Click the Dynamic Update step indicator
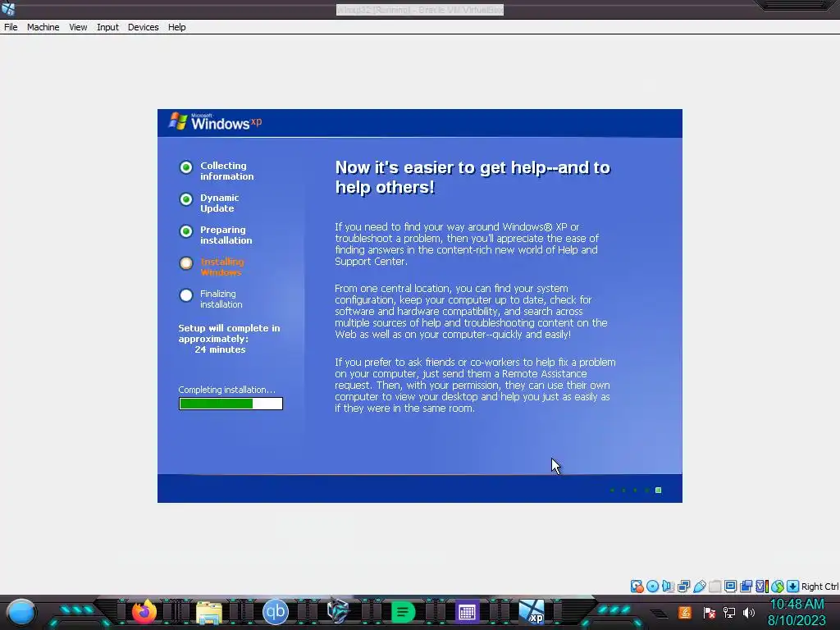Viewport: 840px width, 630px height. [186, 199]
